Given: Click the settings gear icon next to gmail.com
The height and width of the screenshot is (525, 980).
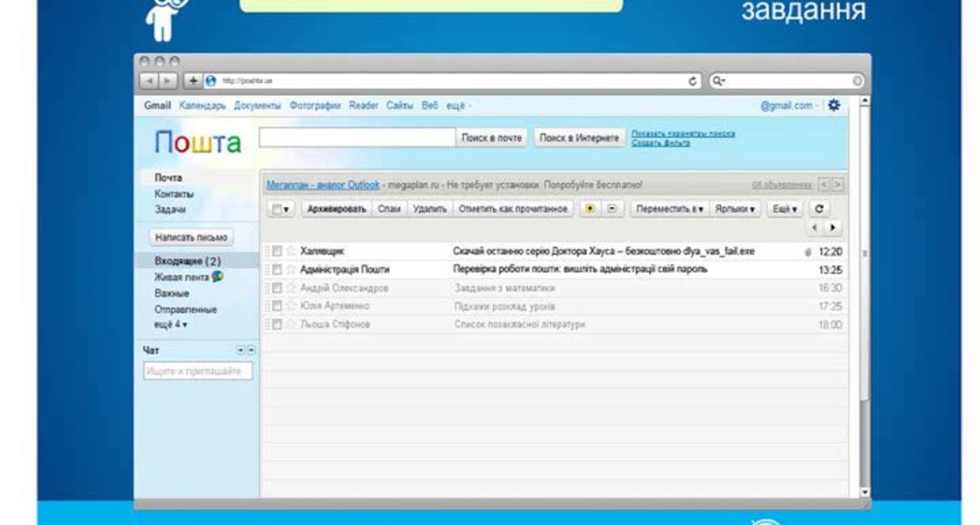Looking at the screenshot, I should click(834, 105).
